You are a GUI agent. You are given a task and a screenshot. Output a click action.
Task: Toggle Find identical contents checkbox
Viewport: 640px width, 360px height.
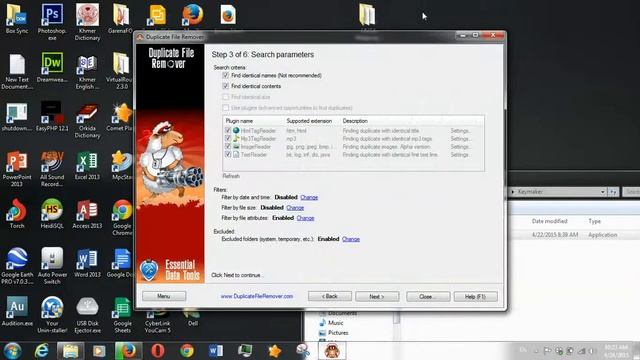(226, 86)
